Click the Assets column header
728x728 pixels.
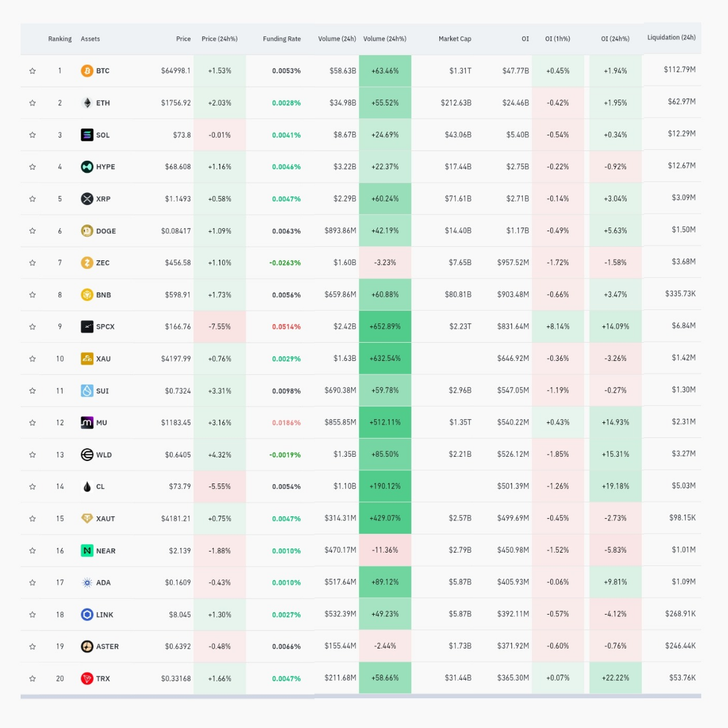pyautogui.click(x=90, y=39)
